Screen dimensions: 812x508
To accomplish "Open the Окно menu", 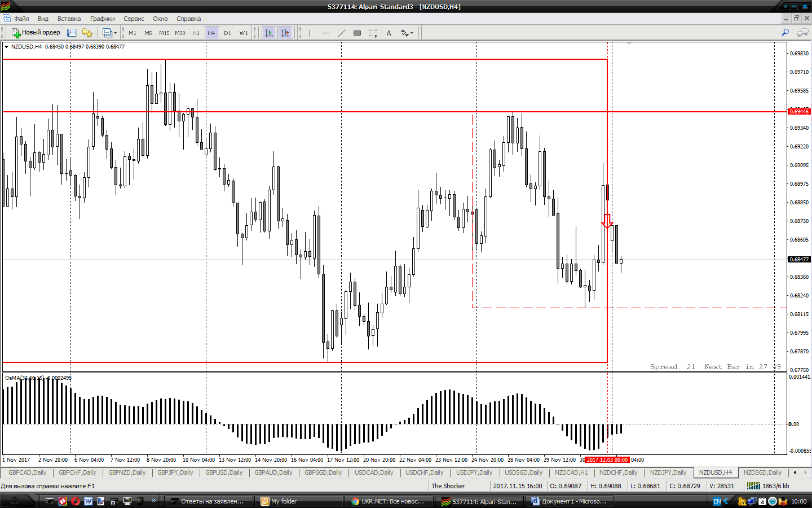I will coord(160,19).
